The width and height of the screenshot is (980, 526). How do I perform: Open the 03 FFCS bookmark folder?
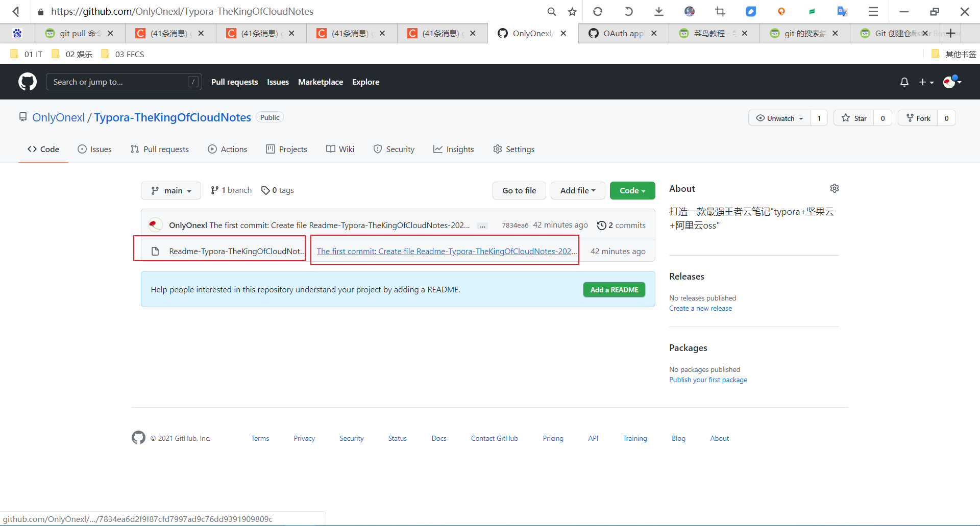122,54
